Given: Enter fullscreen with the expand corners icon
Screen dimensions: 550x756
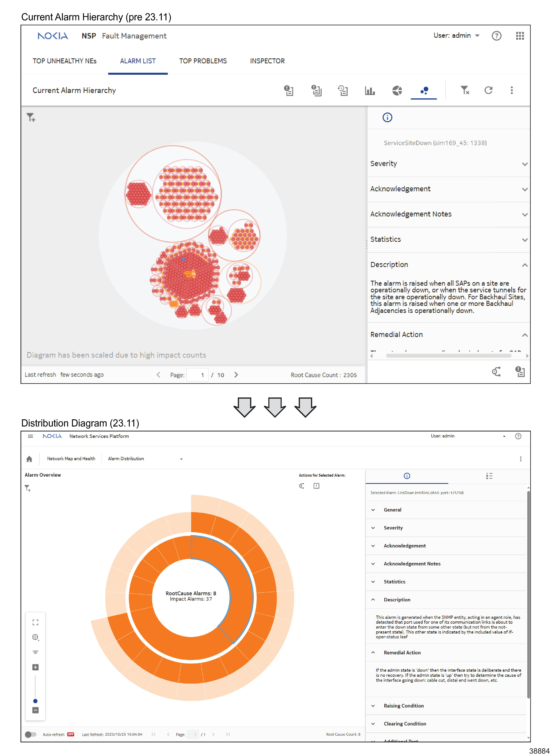Looking at the screenshot, I should tap(35, 622).
